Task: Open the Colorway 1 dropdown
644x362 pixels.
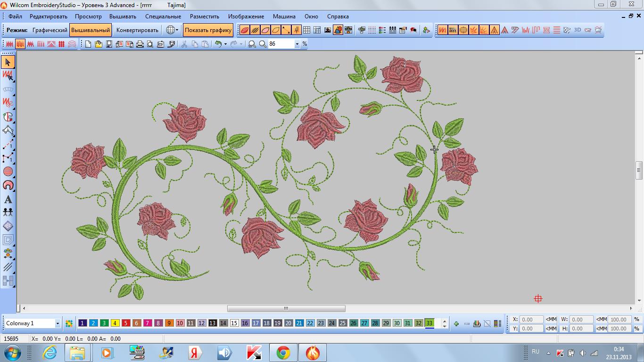Action: (x=58, y=324)
